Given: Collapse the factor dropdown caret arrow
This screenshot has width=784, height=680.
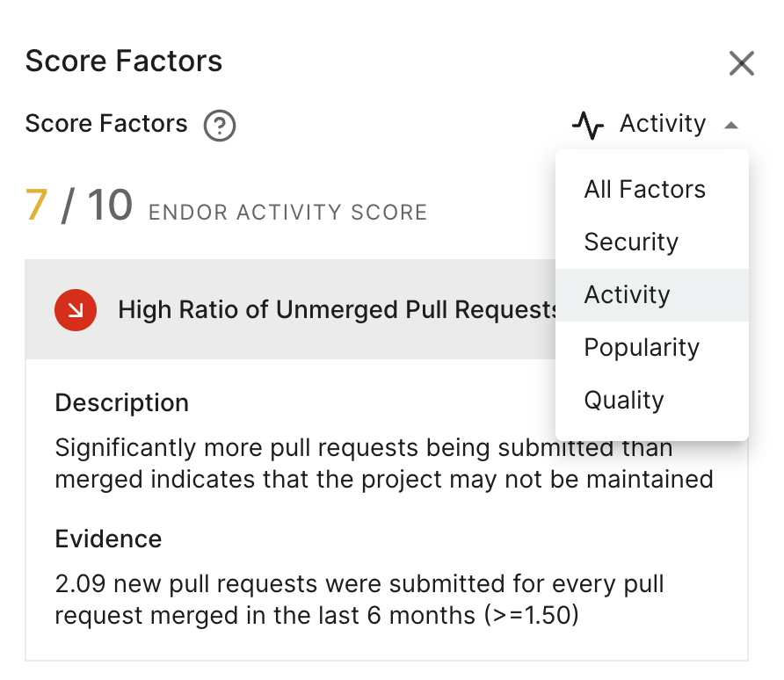Looking at the screenshot, I should (x=730, y=126).
